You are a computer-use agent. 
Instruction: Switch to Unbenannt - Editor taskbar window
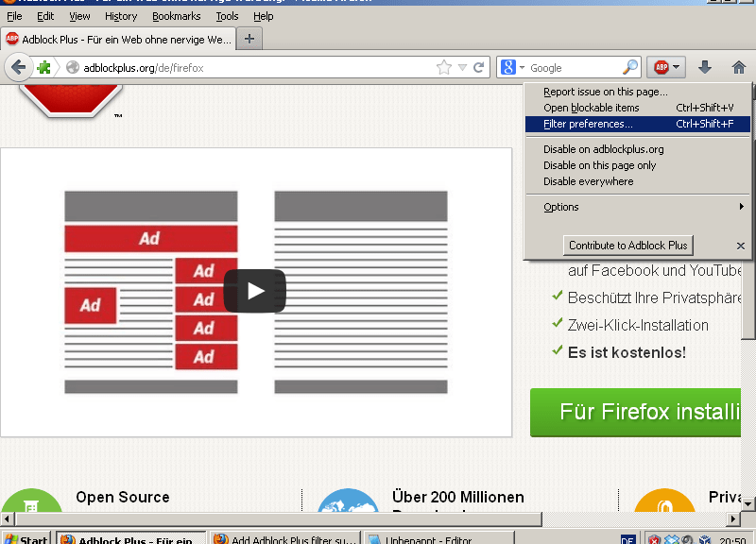tap(438, 538)
